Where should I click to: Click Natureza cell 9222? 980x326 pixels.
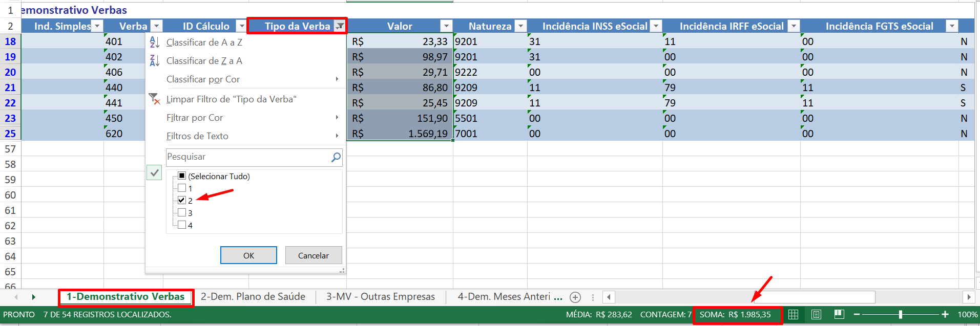490,72
